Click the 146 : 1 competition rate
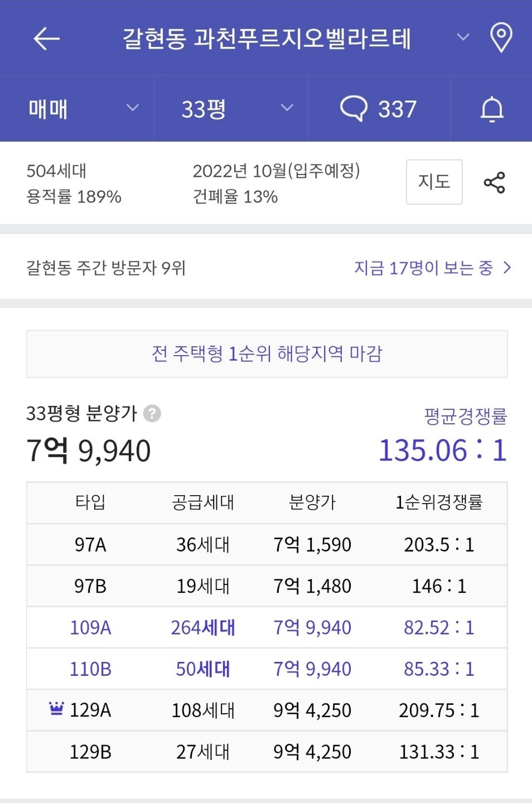Viewport: 532px width, 803px height. click(439, 586)
